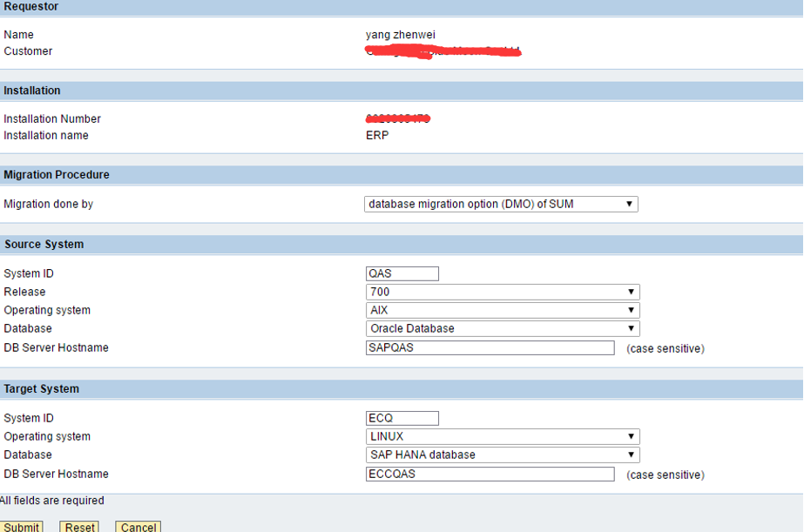Image resolution: width=804 pixels, height=532 pixels.
Task: Click inside the source System ID field QAS
Action: click(x=402, y=273)
